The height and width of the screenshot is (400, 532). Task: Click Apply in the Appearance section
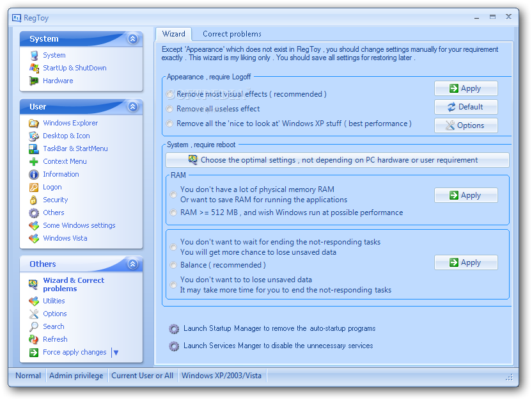tap(466, 88)
